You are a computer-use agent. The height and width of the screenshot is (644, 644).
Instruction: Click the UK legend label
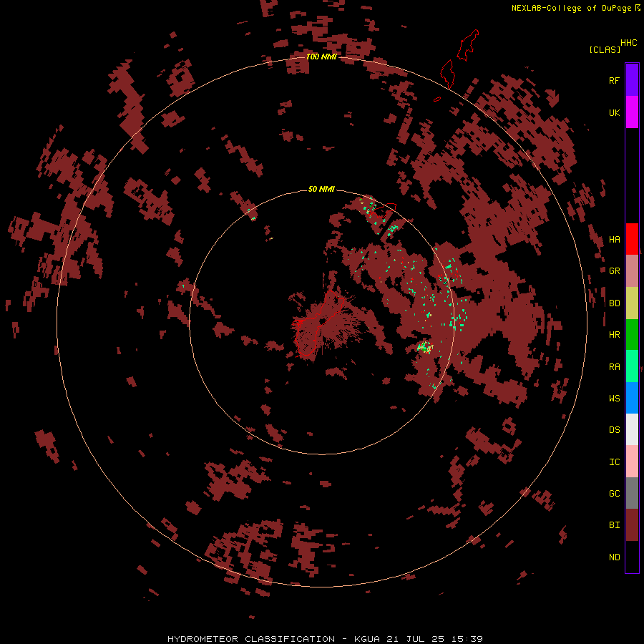pos(614,112)
